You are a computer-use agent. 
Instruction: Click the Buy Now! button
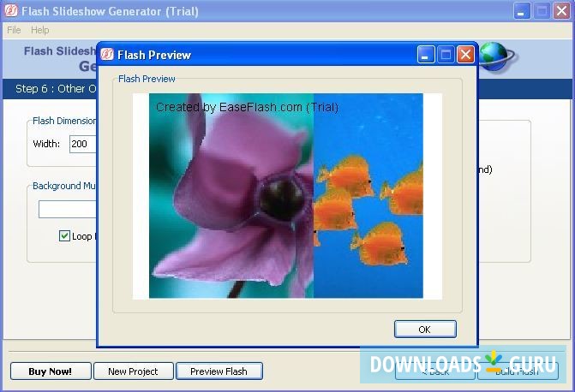[x=51, y=371]
